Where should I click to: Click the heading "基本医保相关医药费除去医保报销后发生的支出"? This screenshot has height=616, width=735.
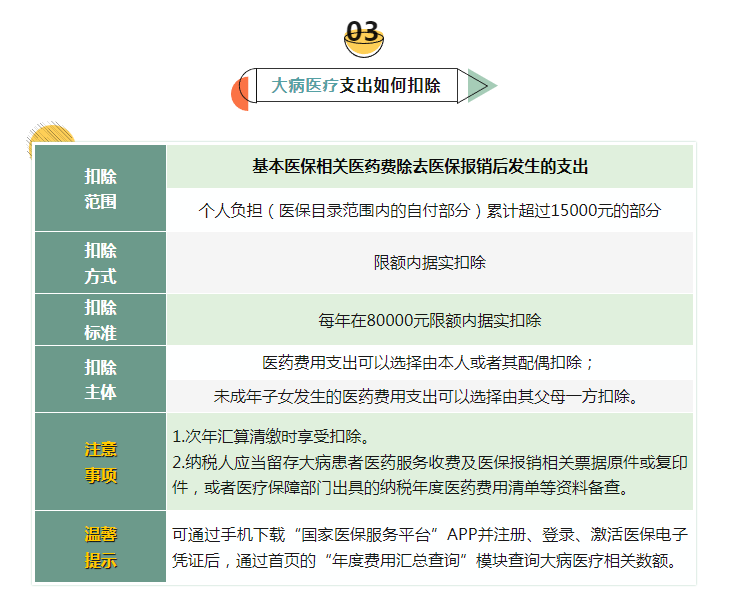(420, 166)
